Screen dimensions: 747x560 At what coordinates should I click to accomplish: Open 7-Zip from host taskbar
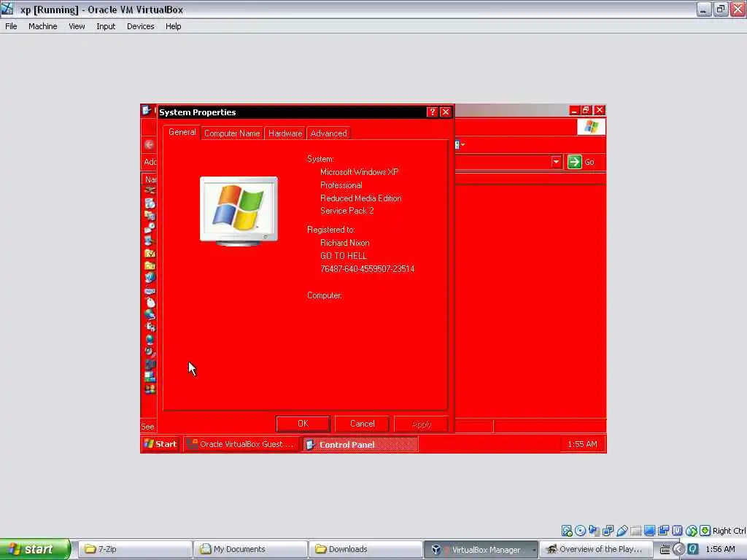[135, 550]
